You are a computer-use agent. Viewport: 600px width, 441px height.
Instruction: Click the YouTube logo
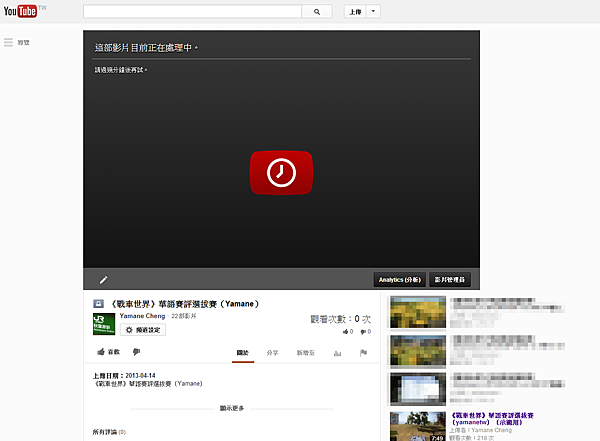pos(20,11)
